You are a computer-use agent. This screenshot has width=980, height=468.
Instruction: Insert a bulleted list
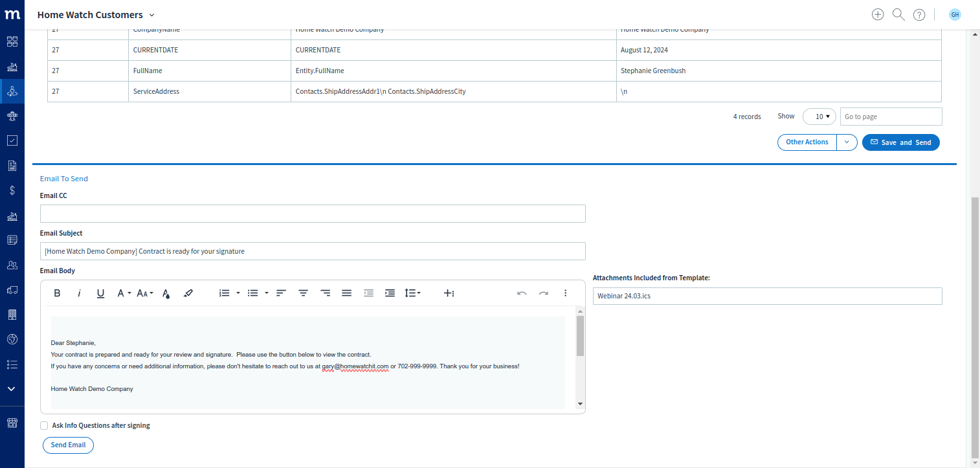click(x=253, y=293)
